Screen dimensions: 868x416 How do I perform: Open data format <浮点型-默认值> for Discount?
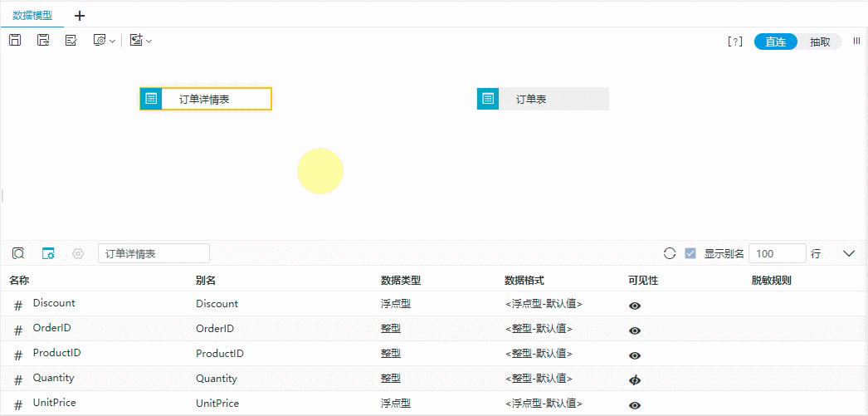pos(543,304)
